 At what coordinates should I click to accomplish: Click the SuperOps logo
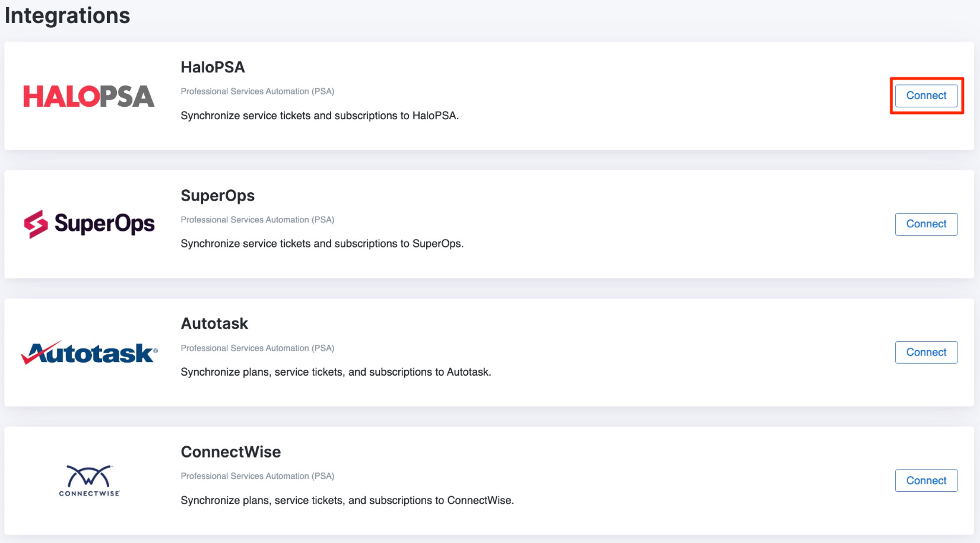pyautogui.click(x=89, y=224)
